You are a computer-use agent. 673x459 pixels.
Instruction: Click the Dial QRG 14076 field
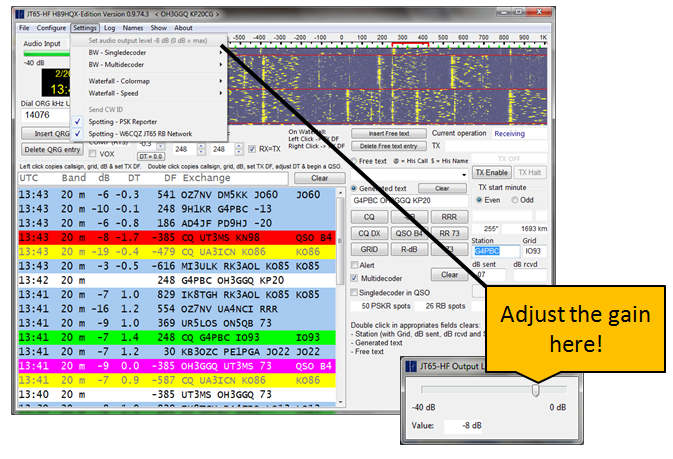point(45,115)
